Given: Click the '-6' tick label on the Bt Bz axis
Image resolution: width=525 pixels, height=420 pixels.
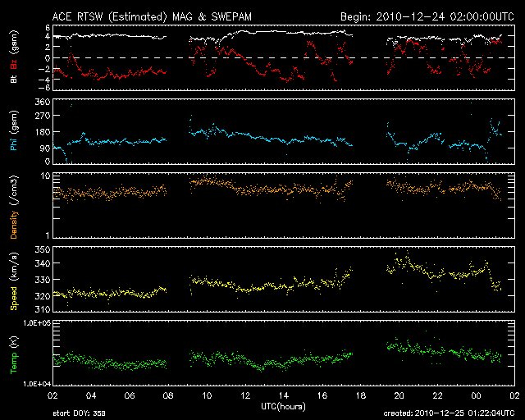Looking at the screenshot, I should coord(46,88).
